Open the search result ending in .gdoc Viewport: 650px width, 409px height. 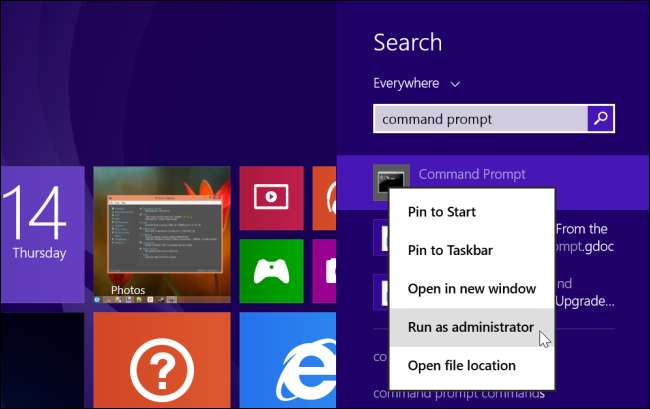tap(585, 237)
